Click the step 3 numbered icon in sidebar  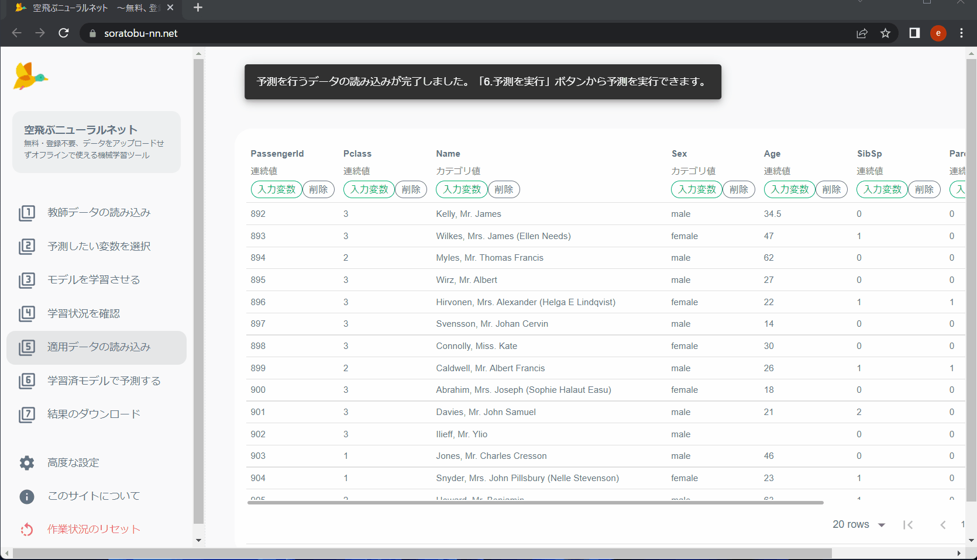[27, 280]
